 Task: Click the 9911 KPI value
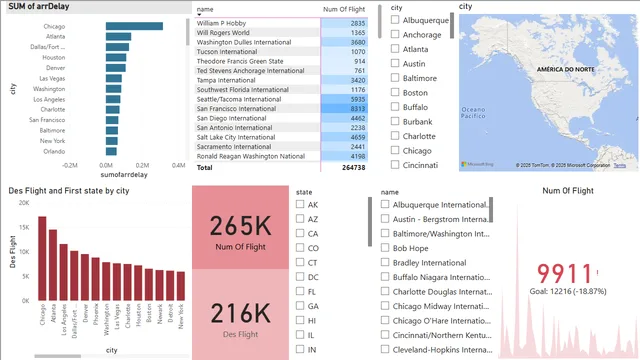coord(564,273)
